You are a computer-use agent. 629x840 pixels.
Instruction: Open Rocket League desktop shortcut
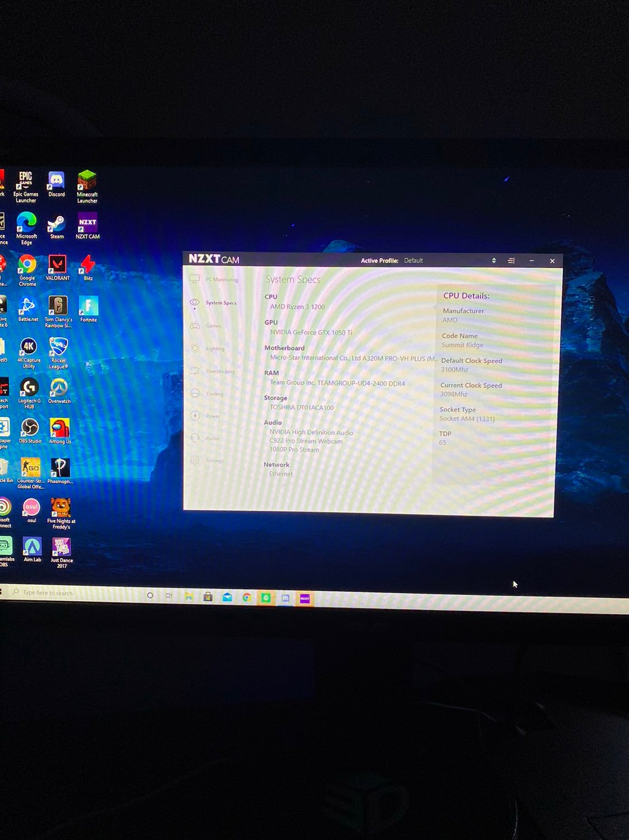(x=58, y=353)
